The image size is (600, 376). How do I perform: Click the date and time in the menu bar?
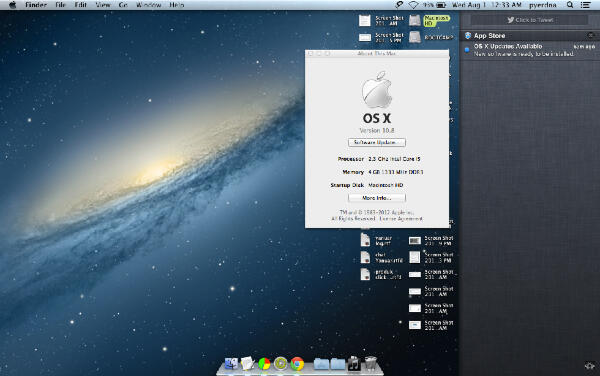[x=486, y=5]
